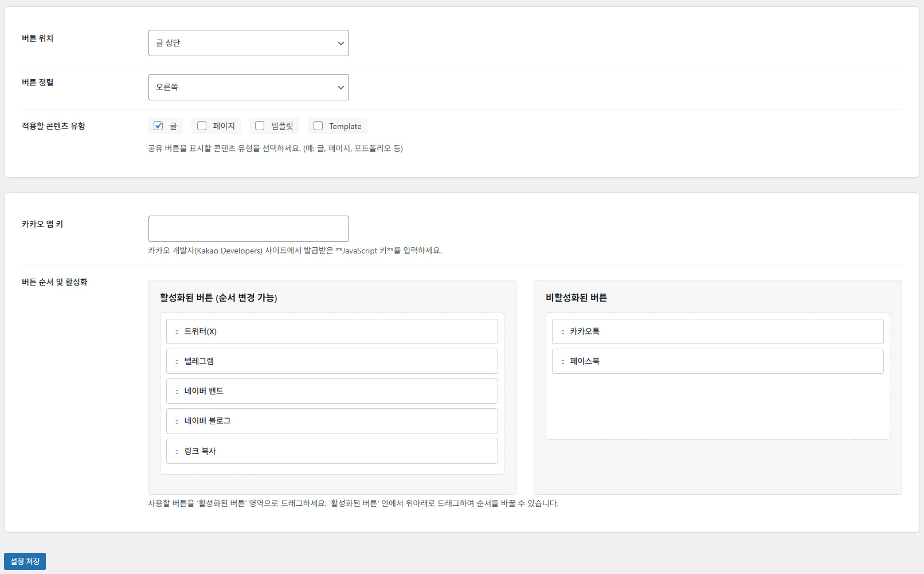Click the drag handle icon beside 카카오톡
The height and width of the screenshot is (574, 924).
(x=563, y=332)
